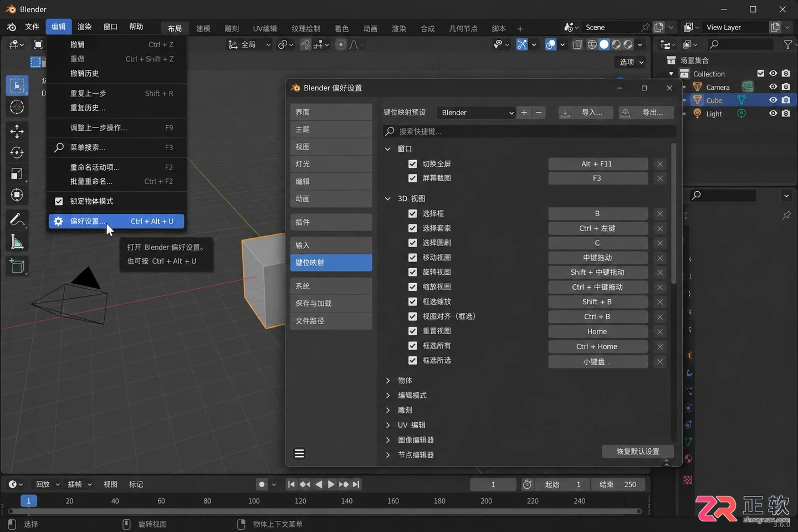Expand the 编辑模式 keymap section
Image resolution: width=798 pixels, height=532 pixels.
coord(388,395)
